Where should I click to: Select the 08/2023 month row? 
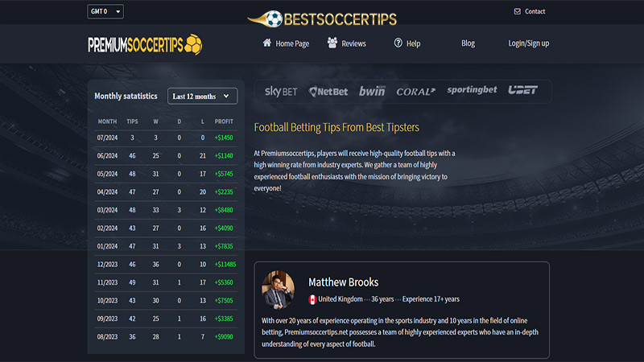166,336
